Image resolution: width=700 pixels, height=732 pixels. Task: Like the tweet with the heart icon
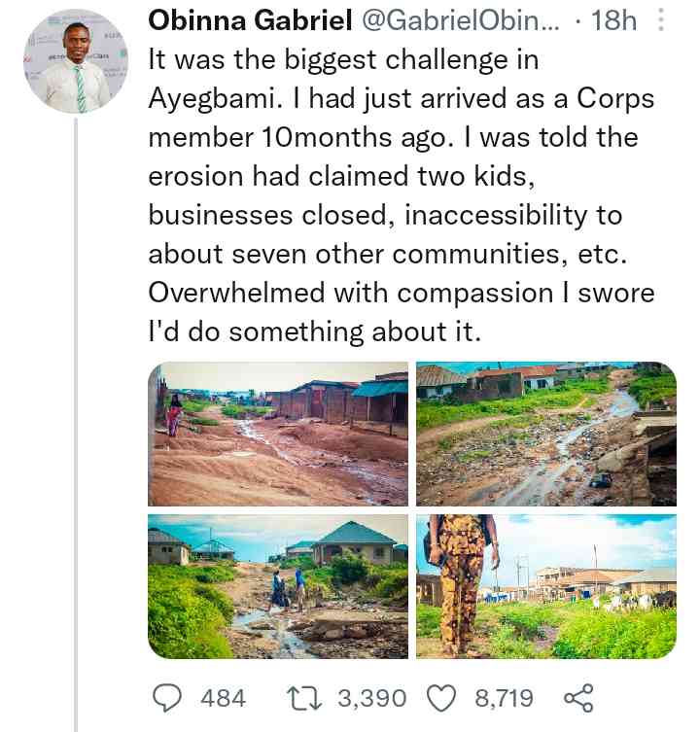click(x=443, y=697)
